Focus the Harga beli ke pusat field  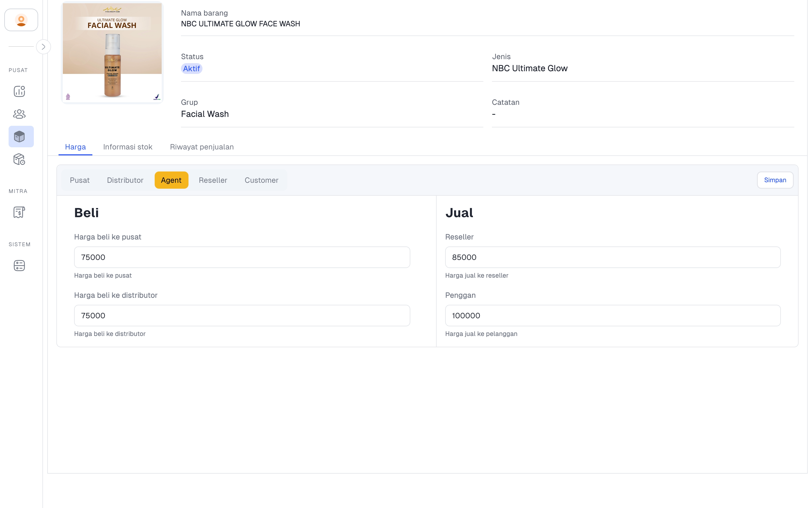242,257
